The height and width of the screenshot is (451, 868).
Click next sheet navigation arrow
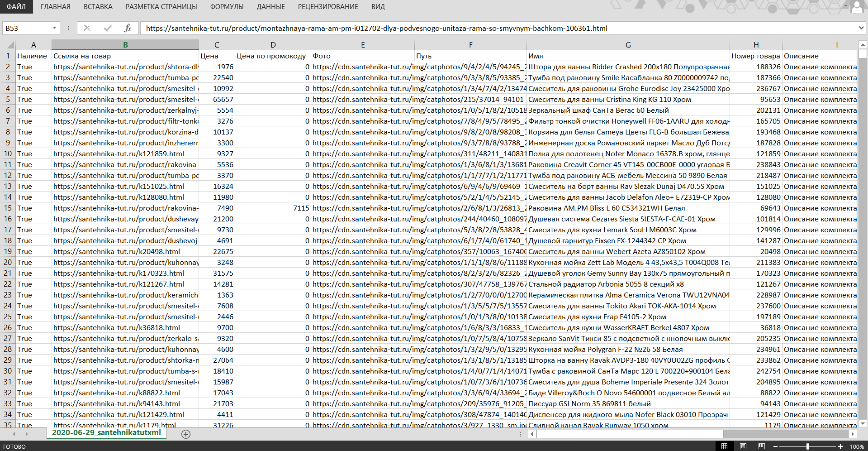pos(27,434)
